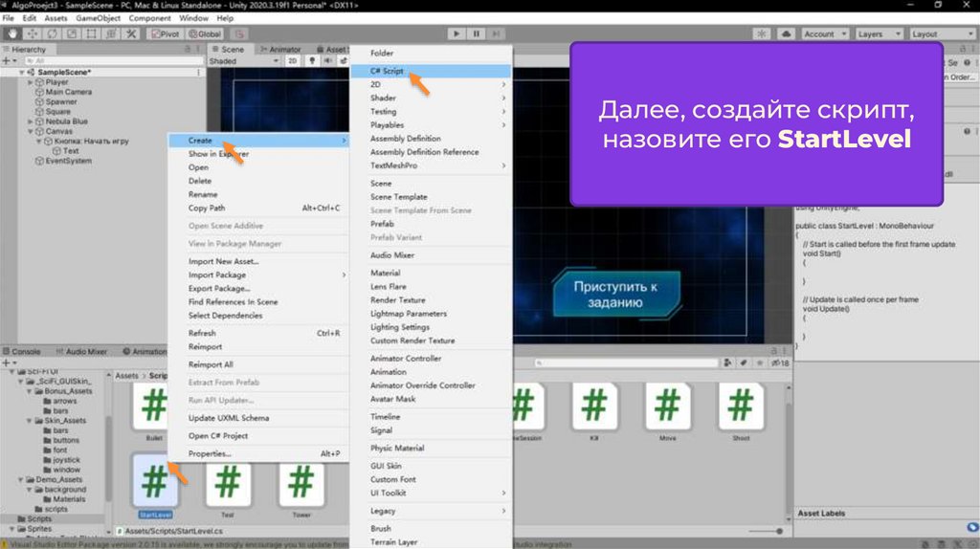Open the Component menu
This screenshot has height=549, width=980.
[150, 18]
